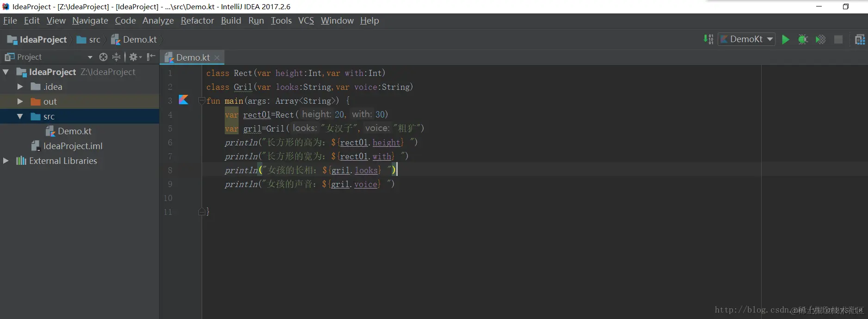Expand the .idea folder
868x319 pixels.
point(20,87)
